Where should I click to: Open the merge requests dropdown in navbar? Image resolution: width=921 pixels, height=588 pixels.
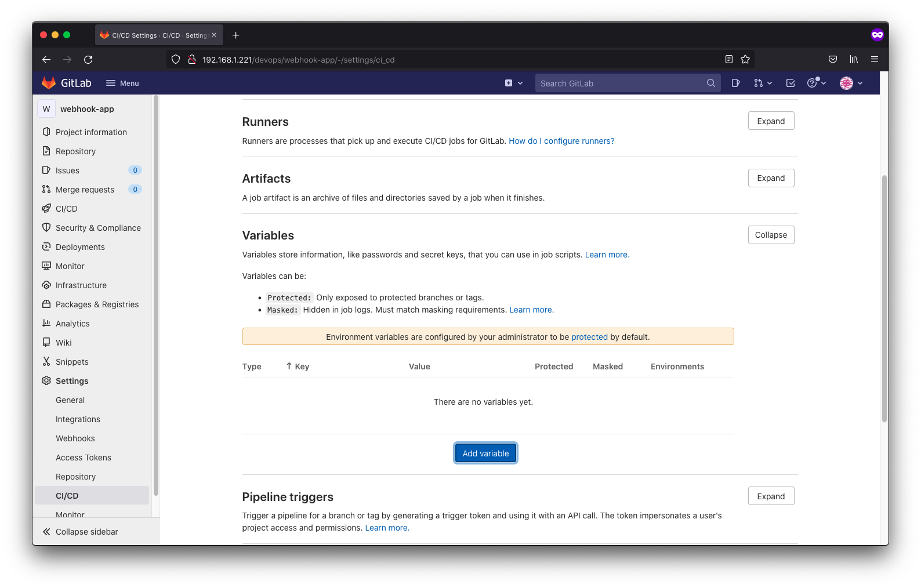pos(763,83)
